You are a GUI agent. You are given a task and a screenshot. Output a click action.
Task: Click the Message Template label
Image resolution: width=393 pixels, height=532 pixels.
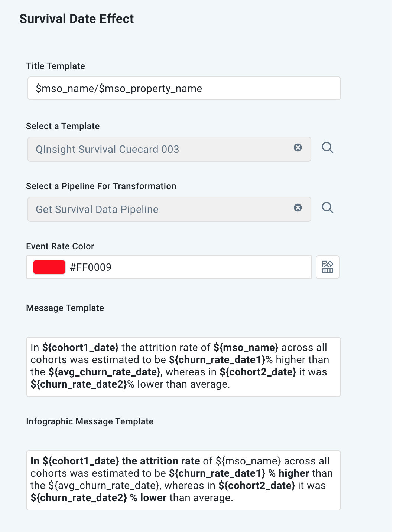pyautogui.click(x=65, y=308)
